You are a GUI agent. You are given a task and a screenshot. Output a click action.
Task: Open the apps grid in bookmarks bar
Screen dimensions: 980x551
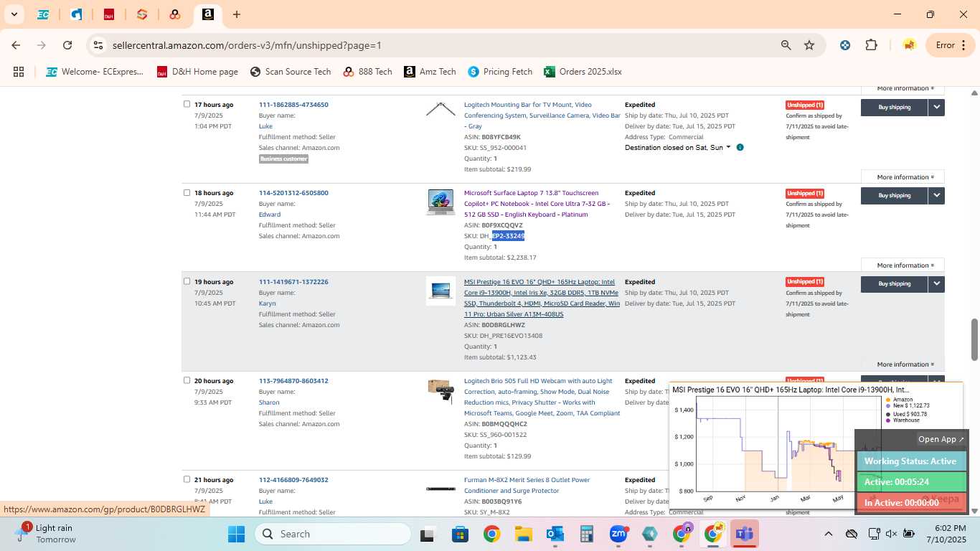[19, 72]
